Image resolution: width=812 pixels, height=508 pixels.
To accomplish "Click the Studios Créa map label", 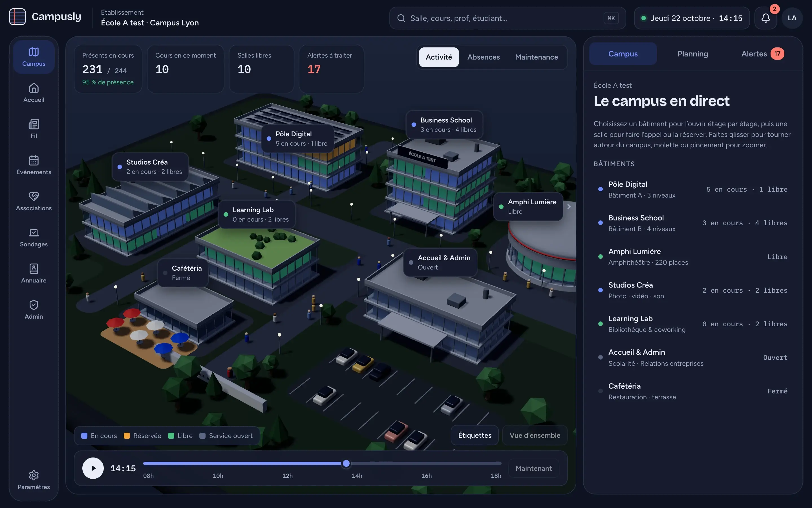I will pos(150,167).
